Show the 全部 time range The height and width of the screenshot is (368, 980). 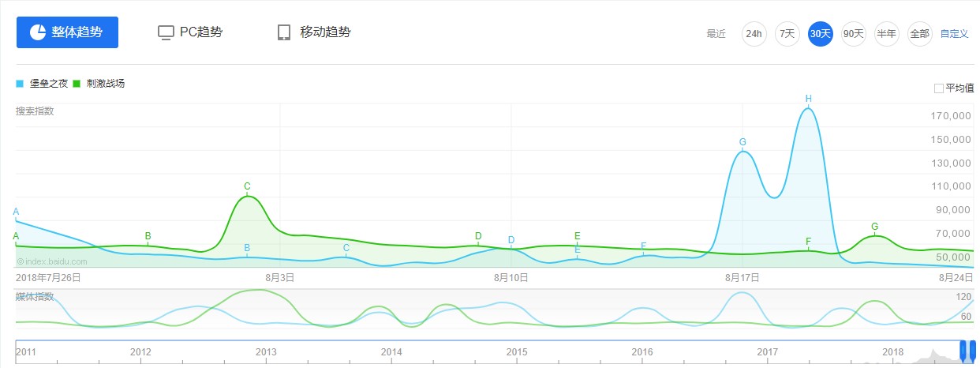pos(920,34)
